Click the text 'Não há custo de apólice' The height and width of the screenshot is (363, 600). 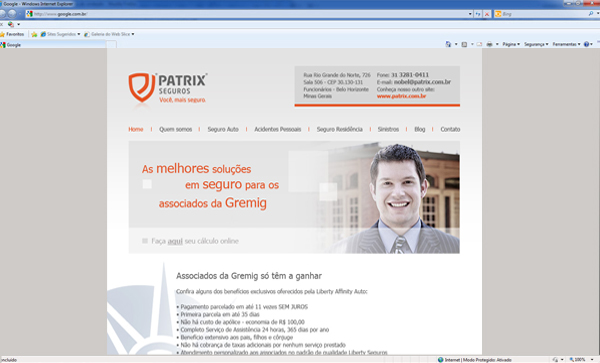(210, 322)
